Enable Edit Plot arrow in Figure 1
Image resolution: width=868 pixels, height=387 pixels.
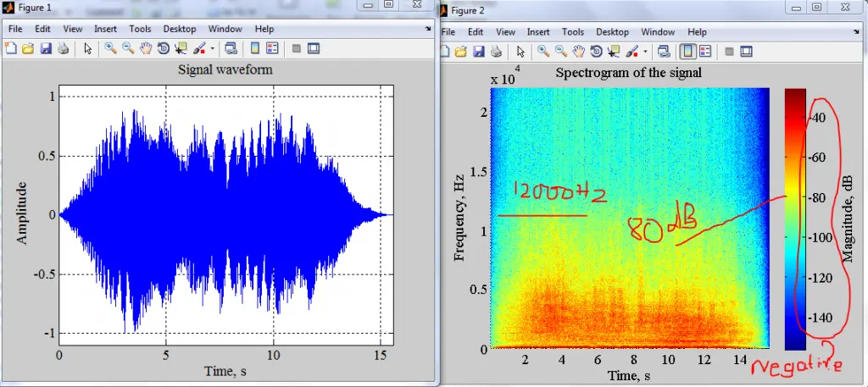[x=87, y=48]
